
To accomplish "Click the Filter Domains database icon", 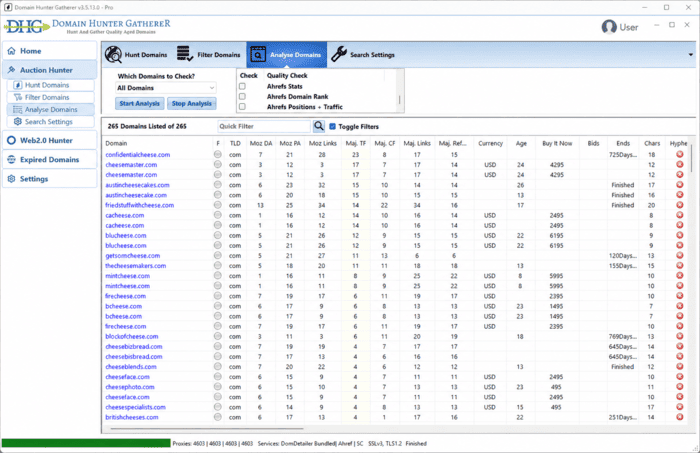I will pos(184,54).
